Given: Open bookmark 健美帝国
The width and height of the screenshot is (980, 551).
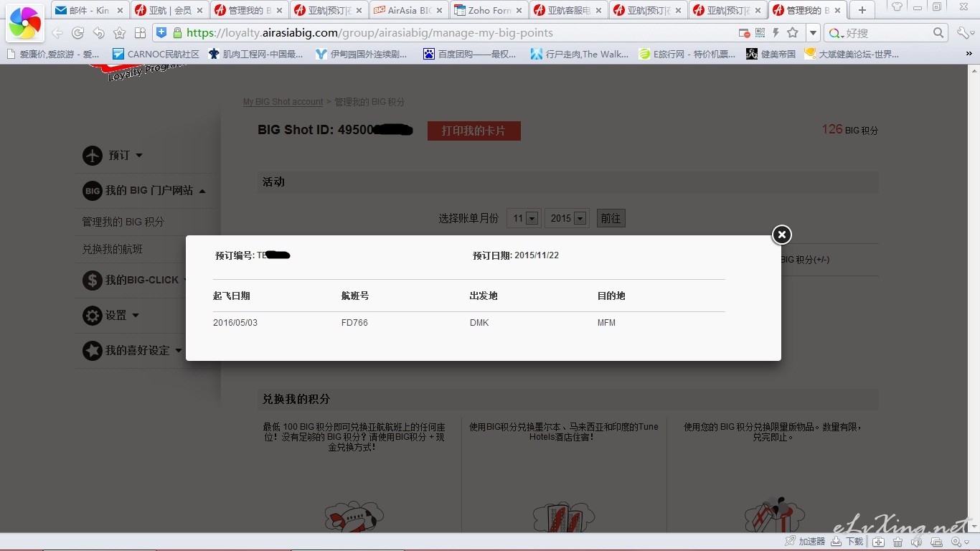Looking at the screenshot, I should click(771, 54).
